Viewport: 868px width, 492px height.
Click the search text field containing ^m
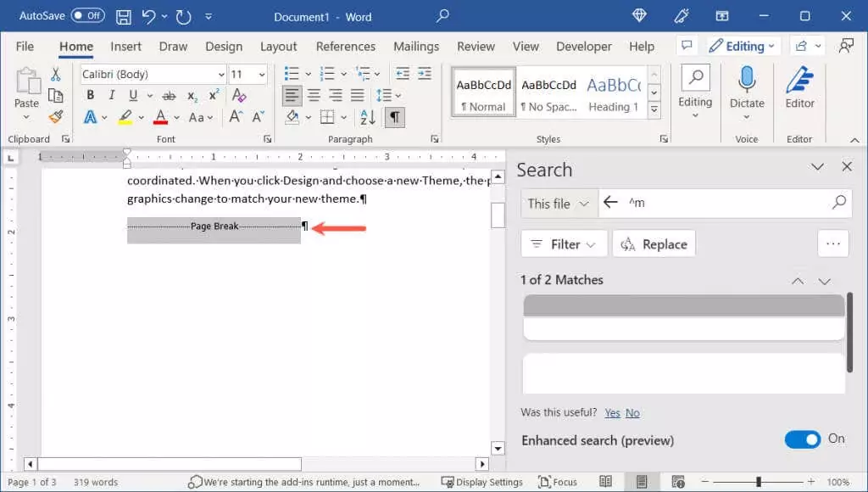(726, 204)
